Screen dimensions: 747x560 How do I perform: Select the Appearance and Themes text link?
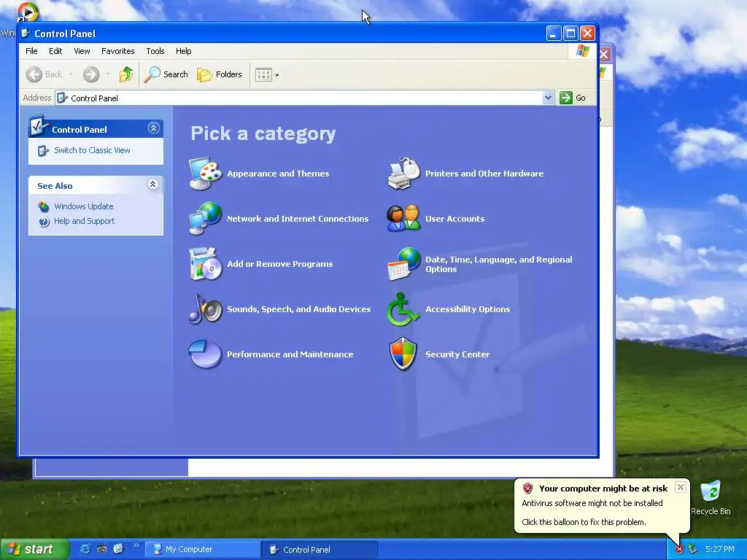click(x=278, y=174)
